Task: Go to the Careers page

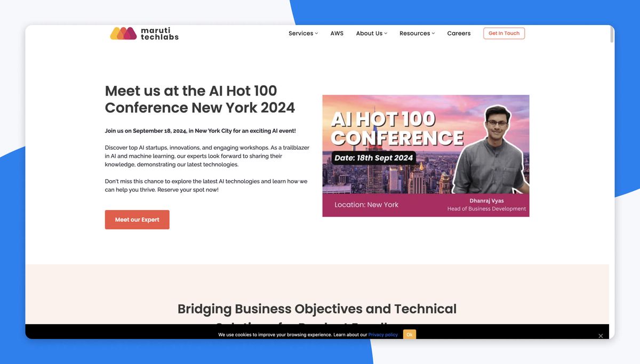Action: (x=459, y=34)
